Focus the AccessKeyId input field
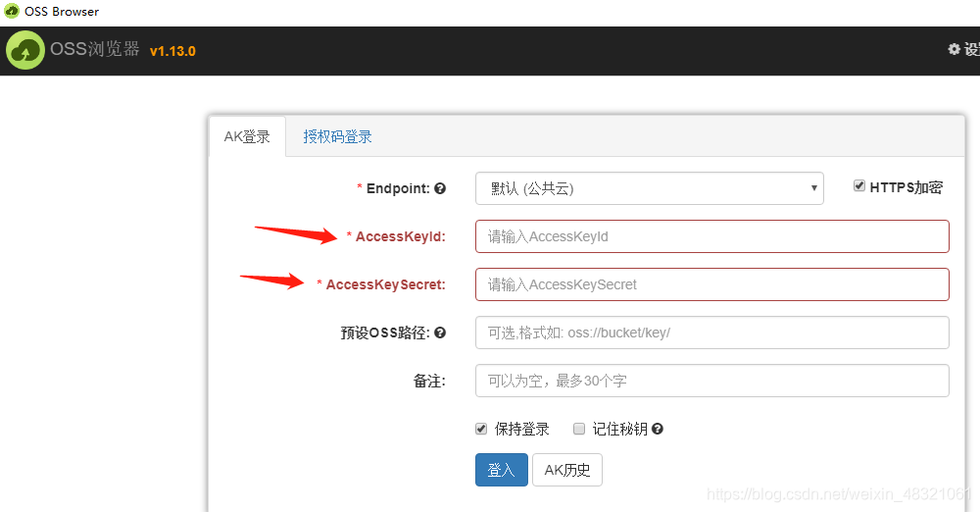This screenshot has height=512, width=980. (x=711, y=236)
